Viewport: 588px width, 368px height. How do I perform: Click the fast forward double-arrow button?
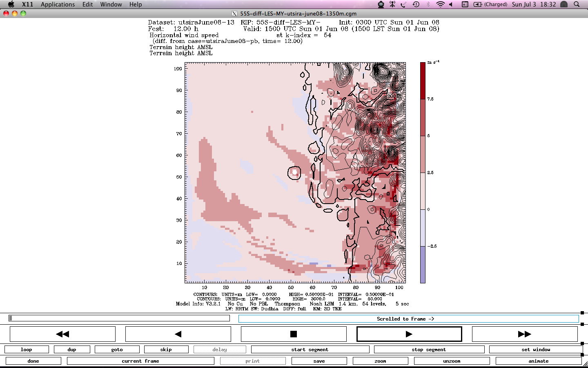coord(525,334)
